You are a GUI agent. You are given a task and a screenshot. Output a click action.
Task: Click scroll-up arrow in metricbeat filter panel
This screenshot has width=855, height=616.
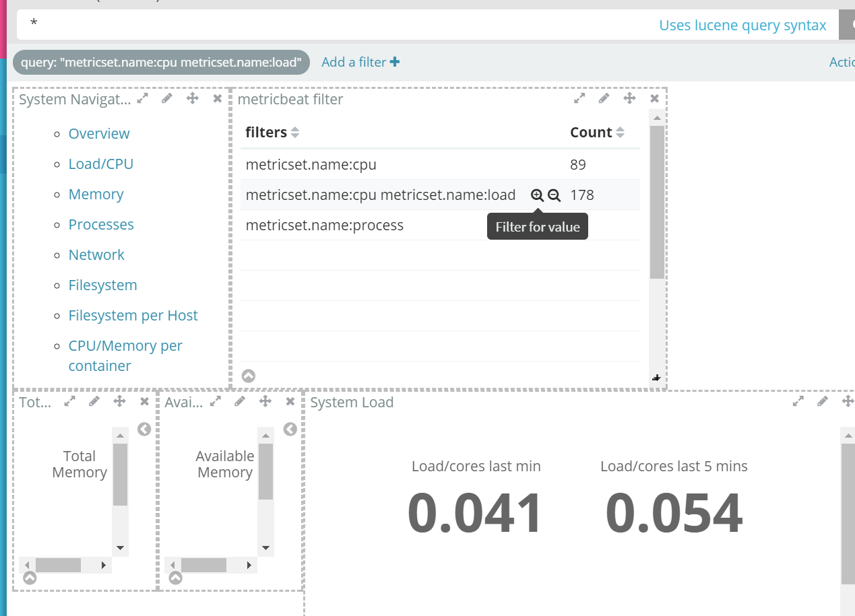(x=657, y=118)
